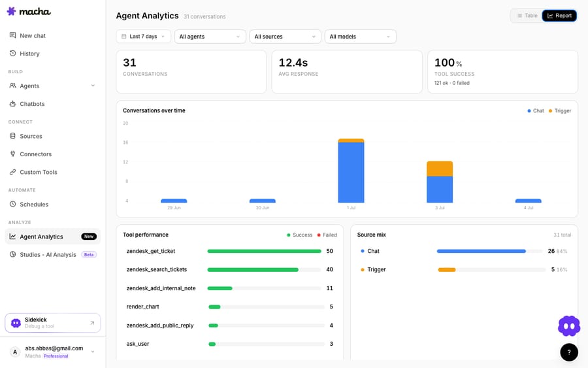Image resolution: width=588 pixels, height=368 pixels.
Task: Click the 100% Tool Success card
Action: (502, 72)
